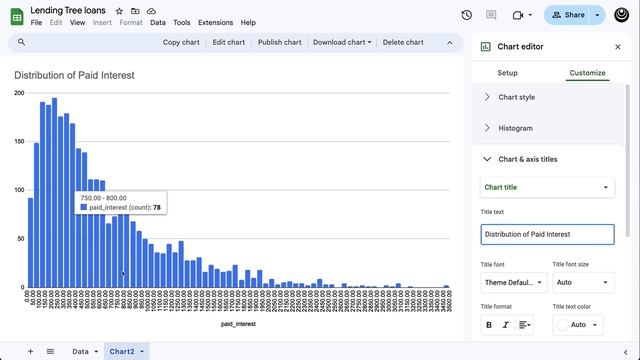640x360 pixels.
Task: Open the Extensions menu
Action: (x=216, y=23)
